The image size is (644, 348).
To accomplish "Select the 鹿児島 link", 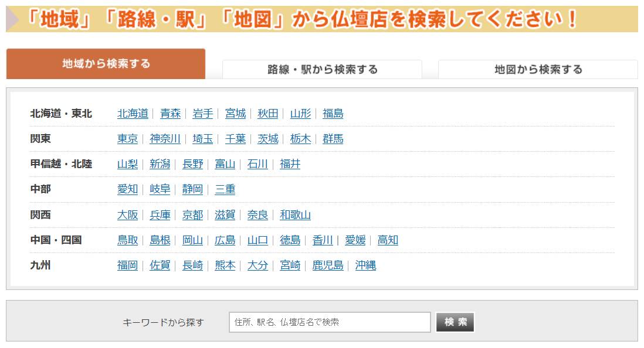I will click(327, 265).
